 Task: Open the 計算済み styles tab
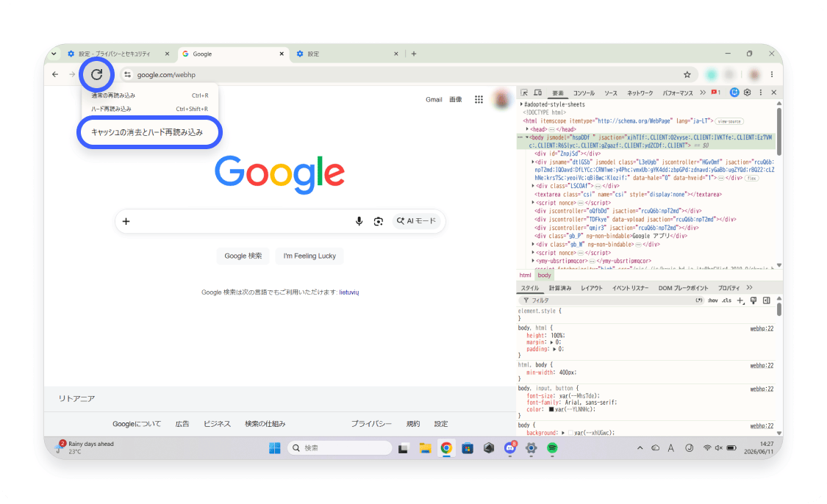click(560, 288)
